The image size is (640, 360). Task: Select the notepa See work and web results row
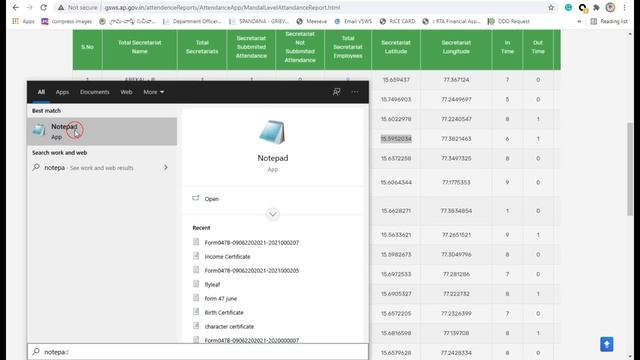point(102,167)
